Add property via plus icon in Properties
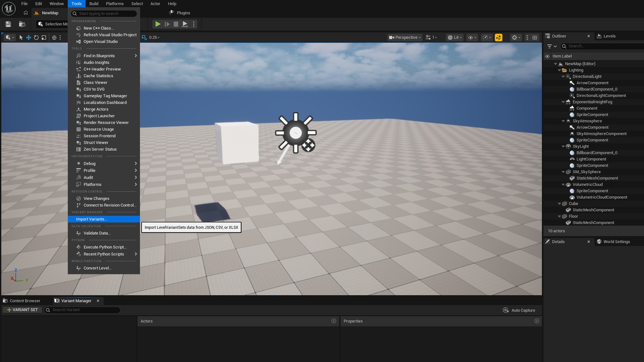 pos(536,321)
